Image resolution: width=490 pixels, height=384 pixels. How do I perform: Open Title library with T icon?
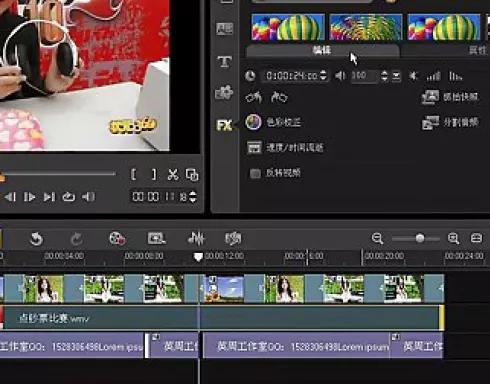click(x=224, y=61)
